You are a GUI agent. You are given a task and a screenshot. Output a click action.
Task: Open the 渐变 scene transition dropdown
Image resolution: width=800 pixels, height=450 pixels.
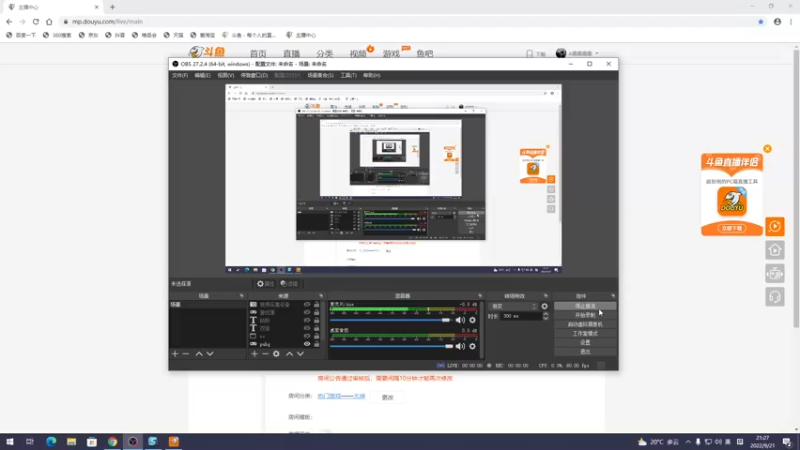tap(513, 306)
